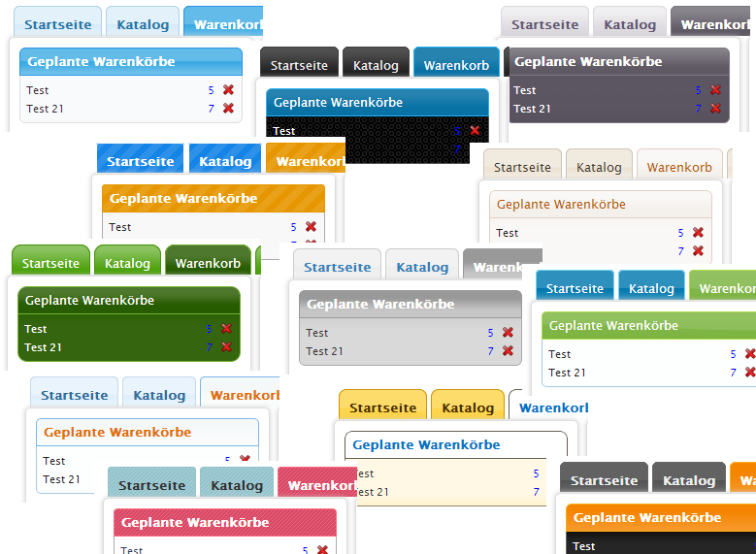Screen dimensions: 756x554
Task: Remove Test from the orange striped header panel
Action: coord(311,227)
